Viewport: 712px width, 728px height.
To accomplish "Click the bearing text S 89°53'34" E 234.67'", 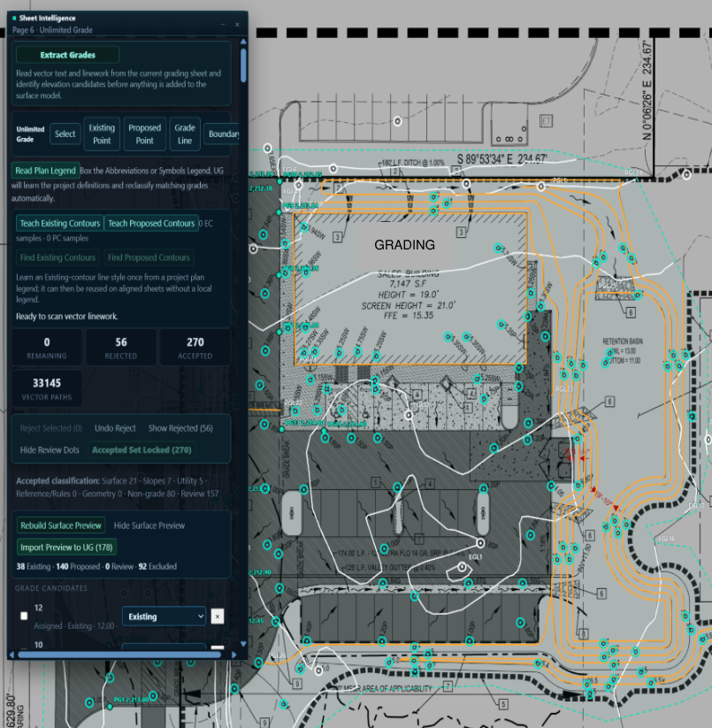I will [x=502, y=159].
